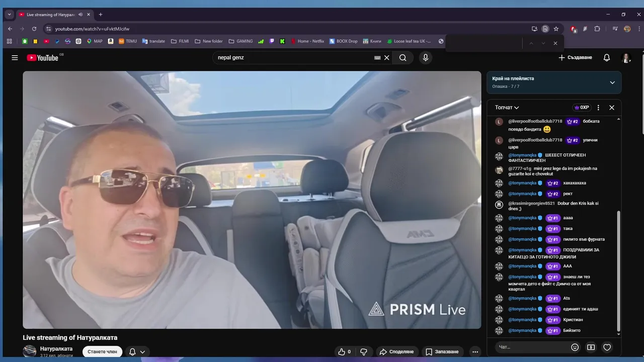Screen dimensions: 644x362
Task: Go back in browser history
Action: tap(10, 29)
